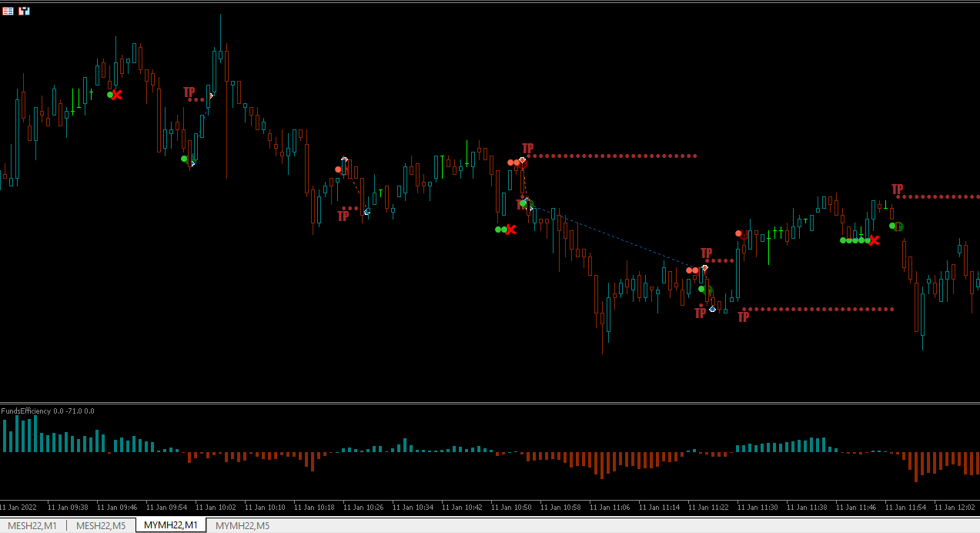This screenshot has height=533, width=980.
Task: Switch to the MESH22,M5 chart tab
Action: (101, 525)
